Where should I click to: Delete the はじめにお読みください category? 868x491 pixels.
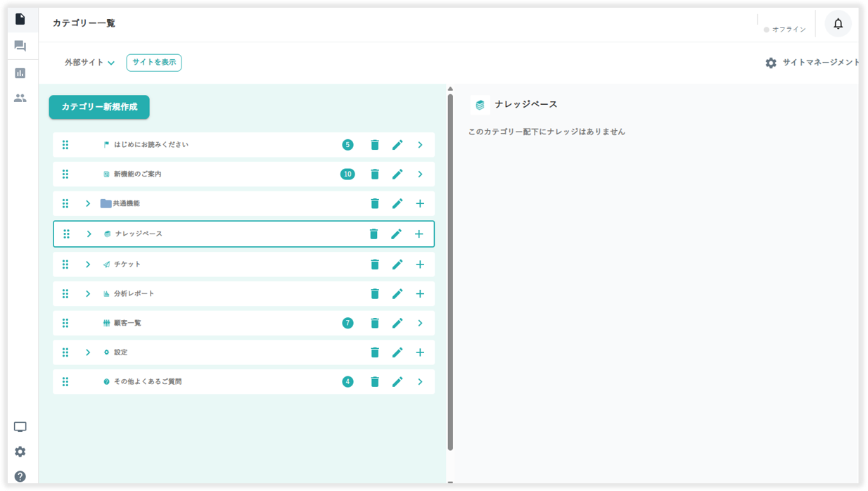pyautogui.click(x=375, y=145)
